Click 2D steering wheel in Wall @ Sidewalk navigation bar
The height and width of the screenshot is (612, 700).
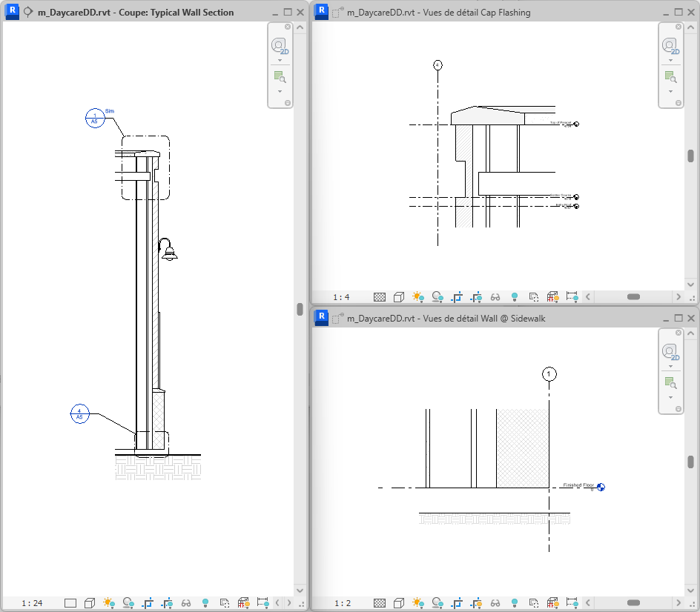(x=670, y=353)
